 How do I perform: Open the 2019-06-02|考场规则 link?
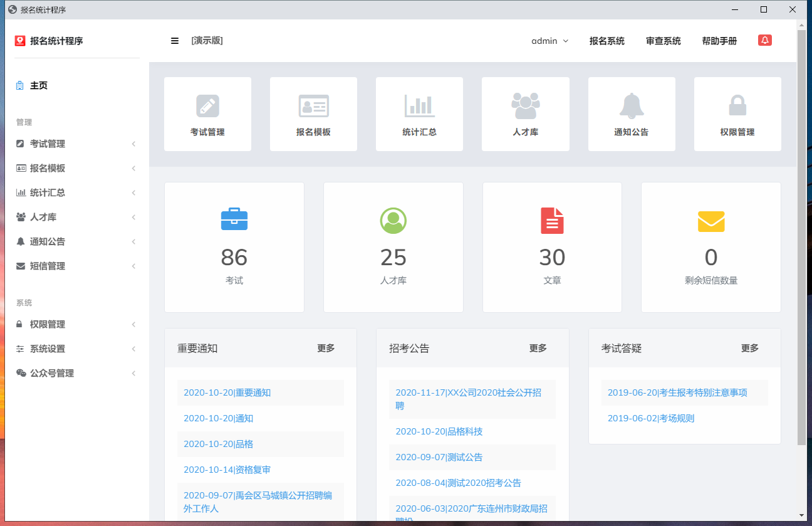651,418
